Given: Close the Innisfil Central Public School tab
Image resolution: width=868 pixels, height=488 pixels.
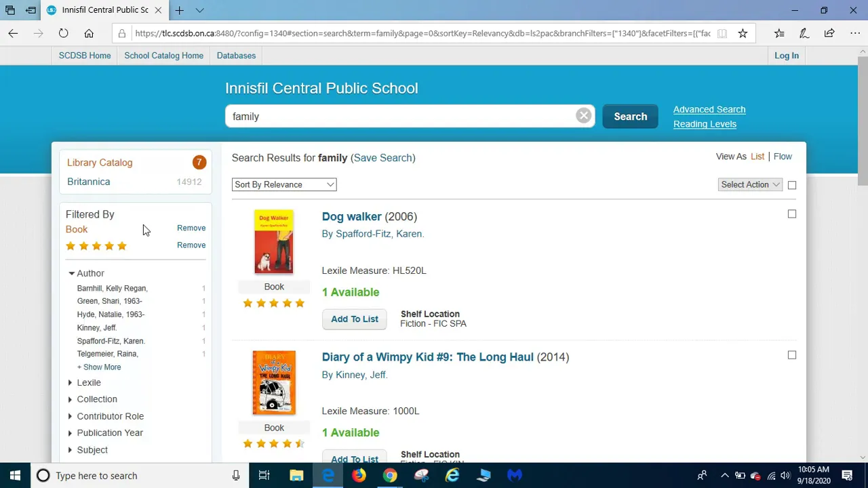Looking at the screenshot, I should [x=158, y=10].
